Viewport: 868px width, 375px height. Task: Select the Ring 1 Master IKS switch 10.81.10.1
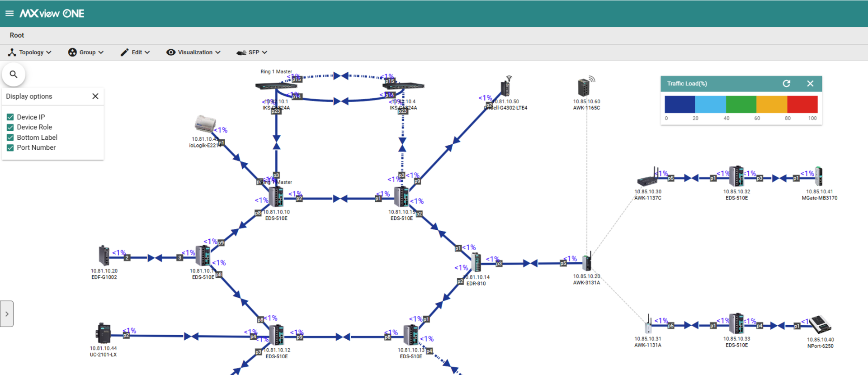tap(276, 86)
